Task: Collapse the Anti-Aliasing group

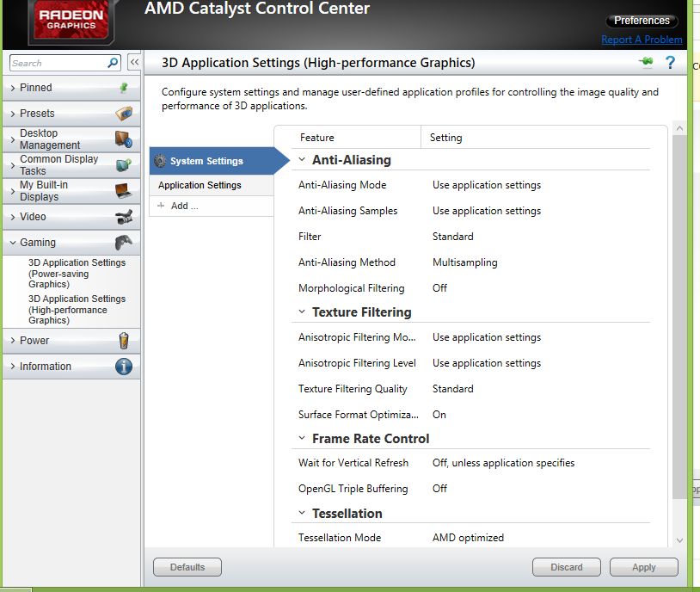Action: (x=302, y=159)
